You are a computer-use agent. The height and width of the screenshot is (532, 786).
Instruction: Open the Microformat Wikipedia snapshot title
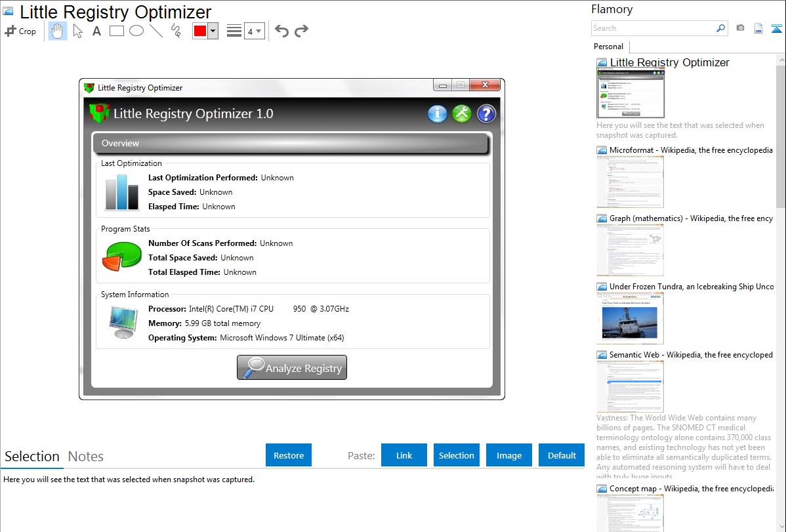(691, 150)
